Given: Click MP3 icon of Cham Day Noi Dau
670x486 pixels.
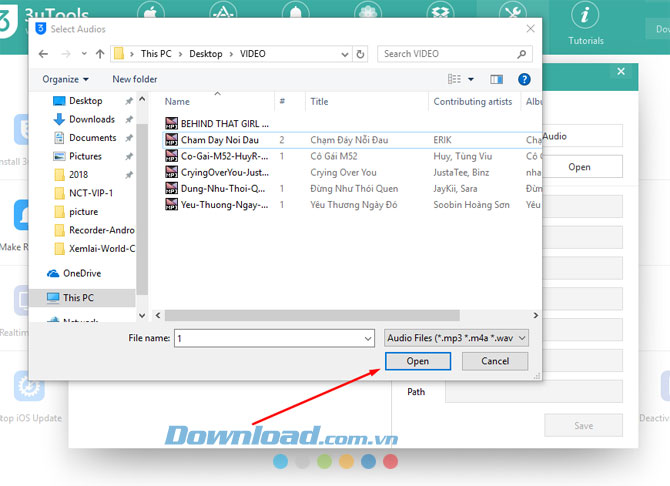Looking at the screenshot, I should (x=171, y=140).
